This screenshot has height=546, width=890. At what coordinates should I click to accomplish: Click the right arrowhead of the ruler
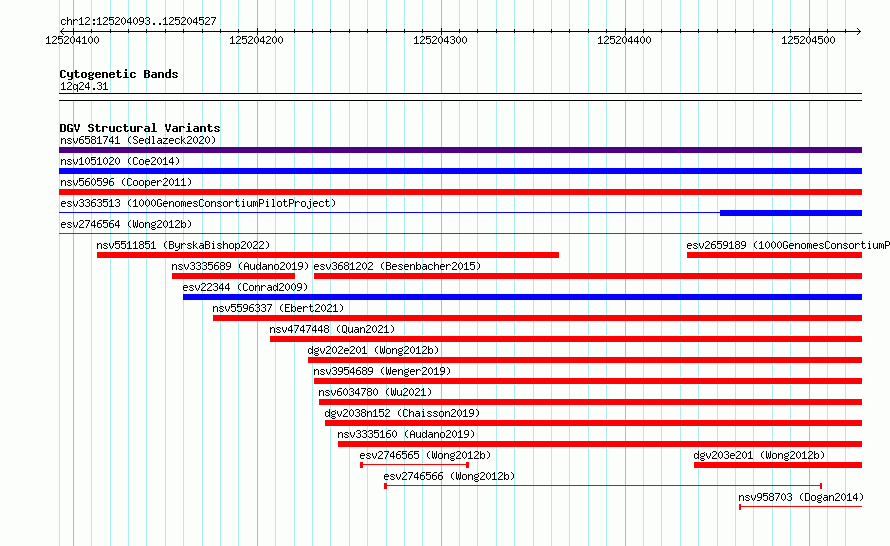click(x=859, y=31)
